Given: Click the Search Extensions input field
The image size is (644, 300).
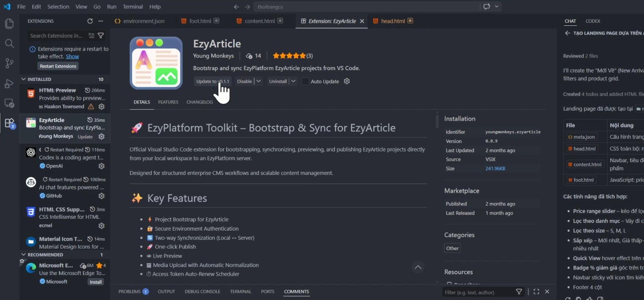Looking at the screenshot, I should (58, 36).
